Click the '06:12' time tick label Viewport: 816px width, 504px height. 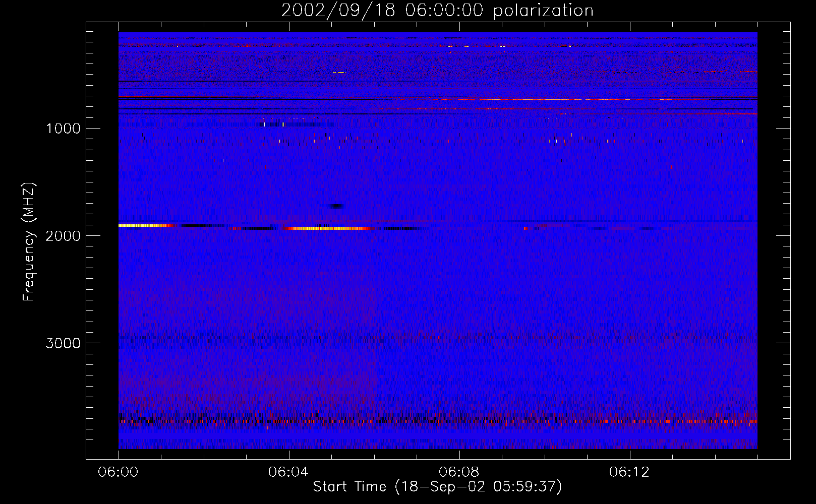[629, 472]
